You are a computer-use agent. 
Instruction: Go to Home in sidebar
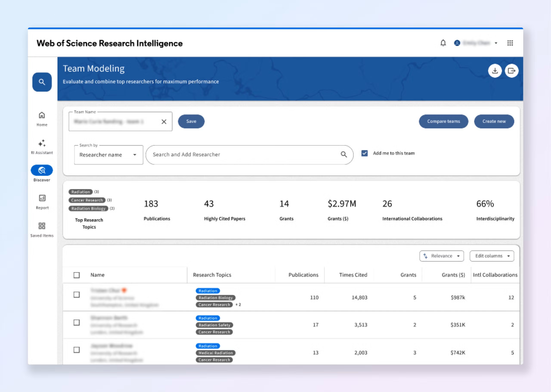click(42, 119)
